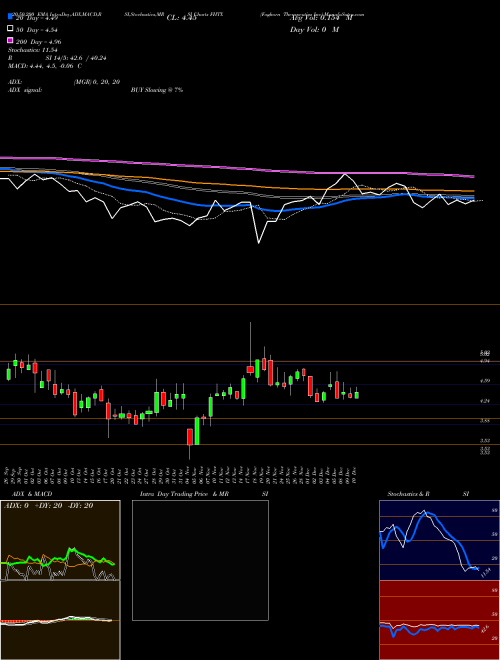The height and width of the screenshot is (660, 500).
Task: Open the blue Stochastics chart panel
Action: 439,540
